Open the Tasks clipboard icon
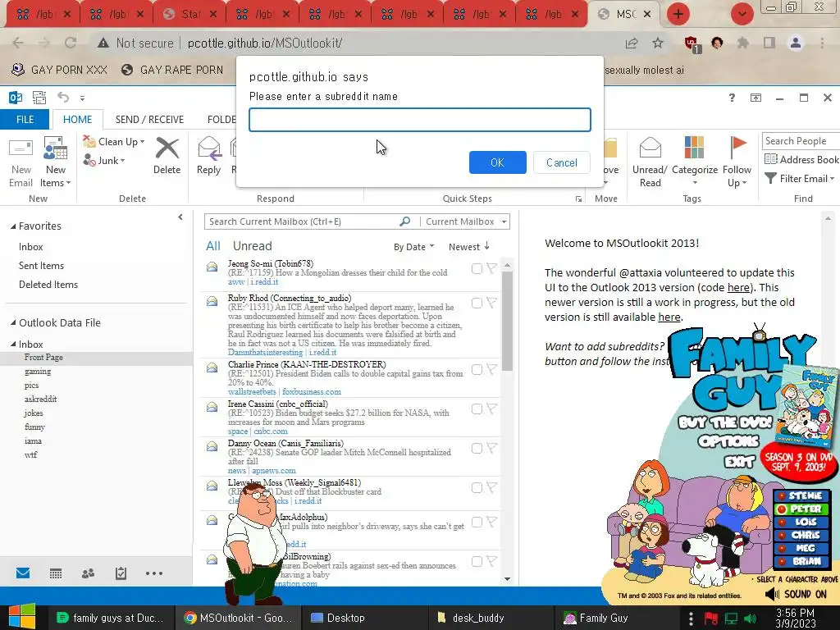This screenshot has height=630, width=840. (x=121, y=573)
